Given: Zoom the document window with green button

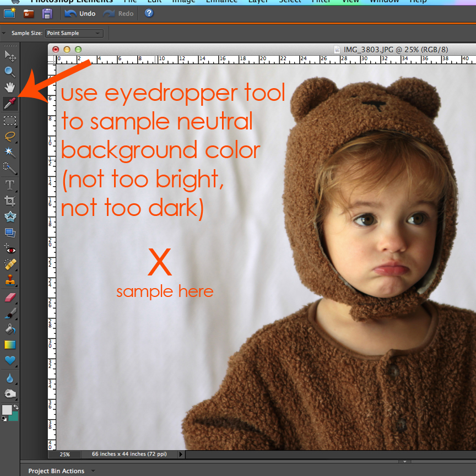Looking at the screenshot, I should pyautogui.click(x=78, y=50).
